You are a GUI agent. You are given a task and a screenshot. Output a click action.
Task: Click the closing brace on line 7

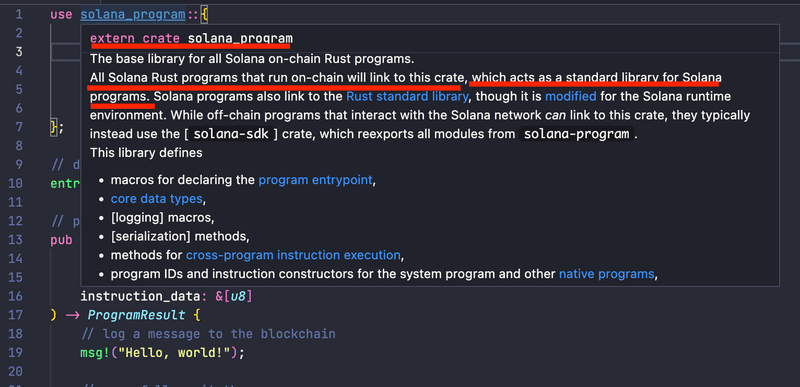click(54, 127)
